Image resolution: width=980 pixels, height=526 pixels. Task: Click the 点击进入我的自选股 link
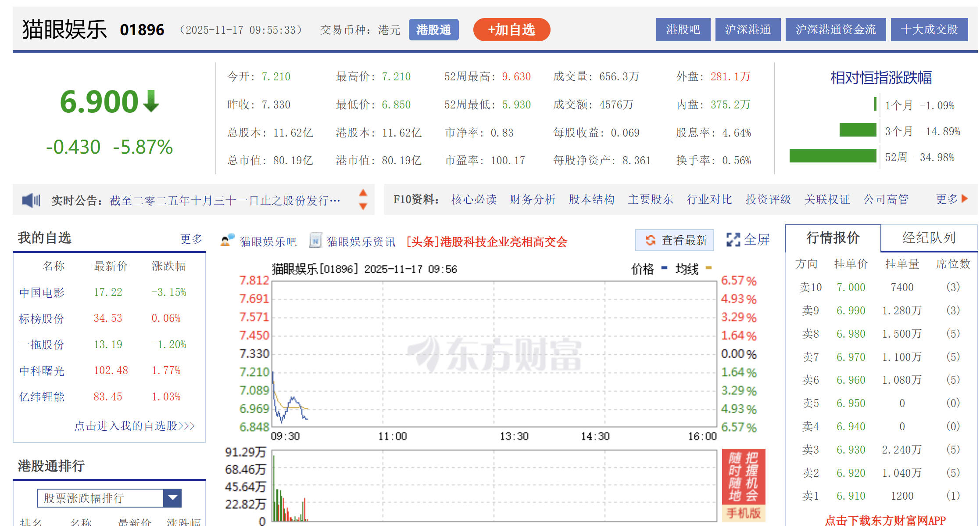point(134,425)
